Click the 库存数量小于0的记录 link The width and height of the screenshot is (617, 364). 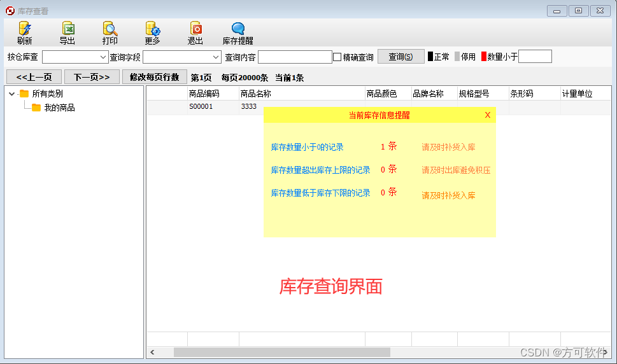pos(308,147)
